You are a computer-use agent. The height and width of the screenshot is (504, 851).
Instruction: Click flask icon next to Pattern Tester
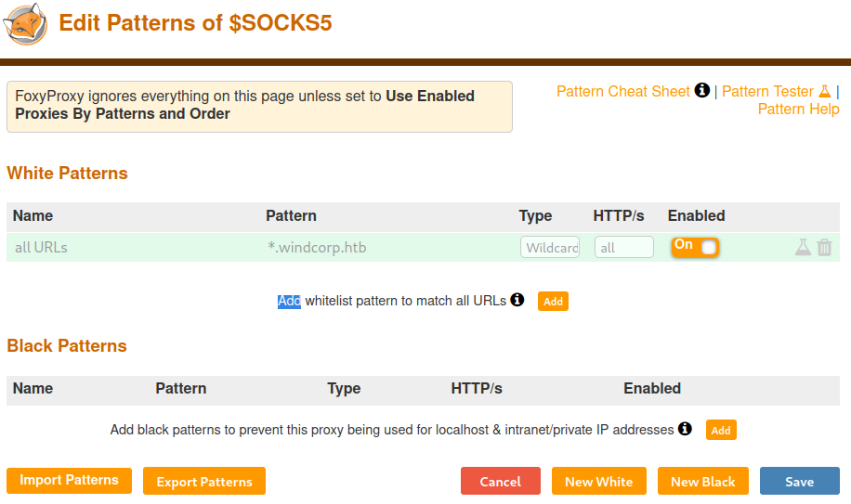823,91
